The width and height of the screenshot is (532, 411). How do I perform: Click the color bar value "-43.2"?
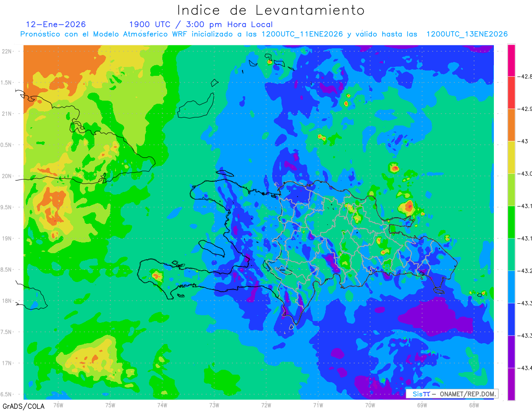pyautogui.click(x=525, y=271)
